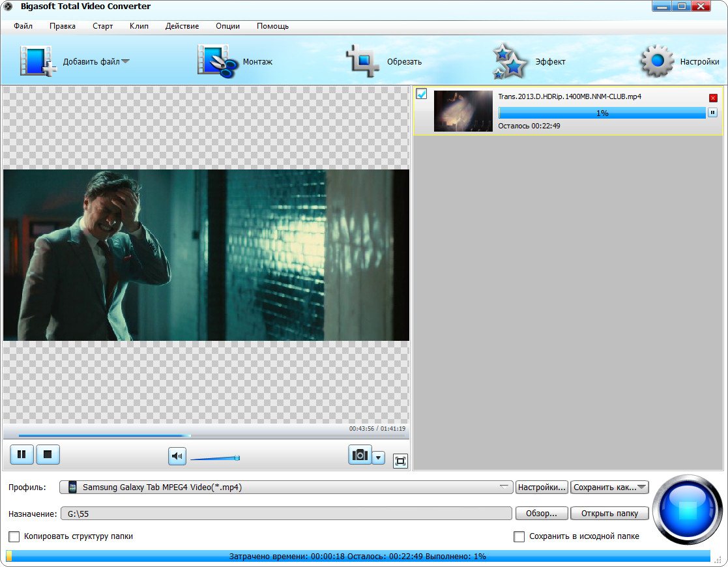The height and width of the screenshot is (567, 728).
Task: Uncheck the Trans.2013 file checkbox
Action: pos(422,94)
